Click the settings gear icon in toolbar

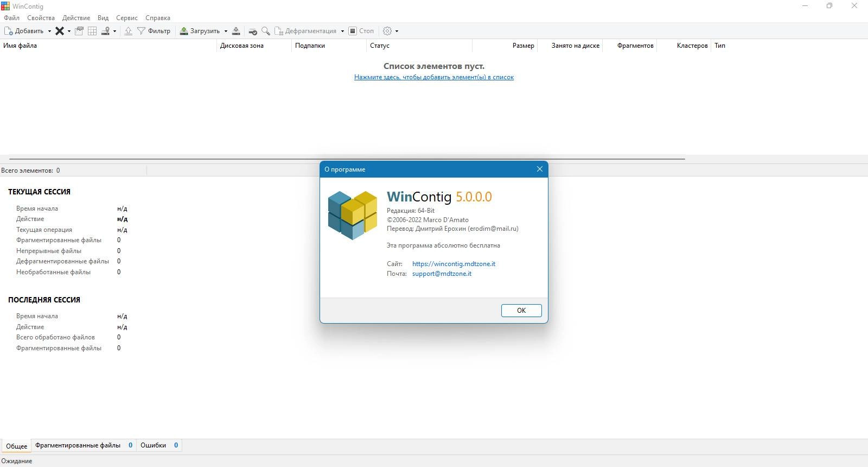(x=387, y=31)
